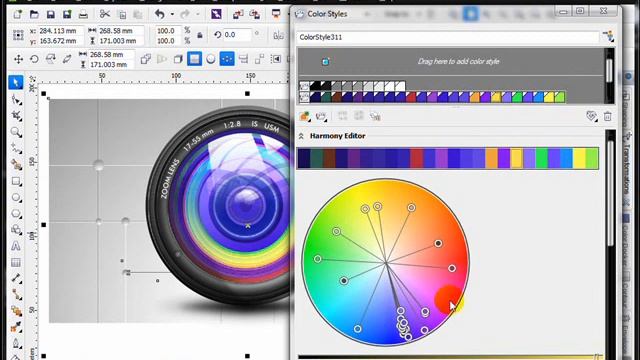Click the x position field 284.113 mm
This screenshot has width=640, height=360.
pyautogui.click(x=61, y=31)
